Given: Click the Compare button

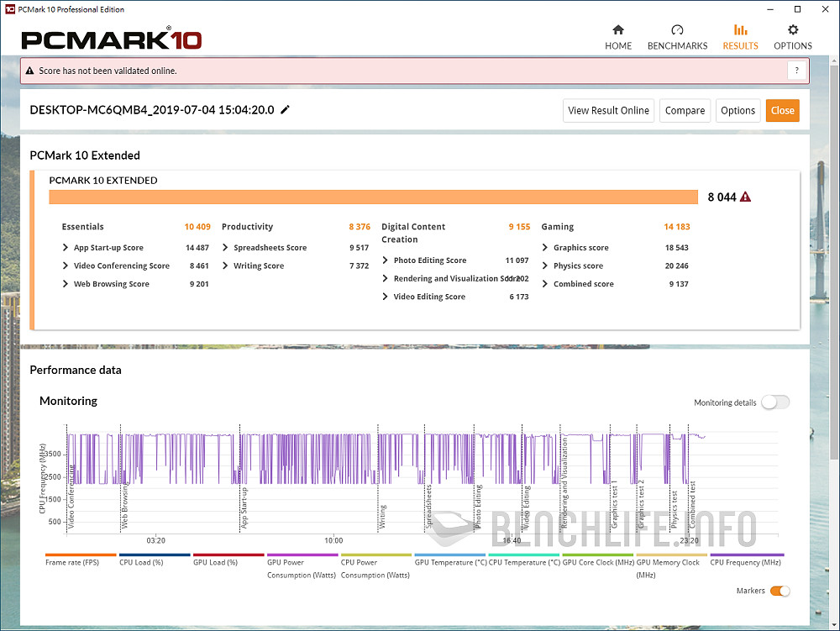Looking at the screenshot, I should [x=685, y=110].
